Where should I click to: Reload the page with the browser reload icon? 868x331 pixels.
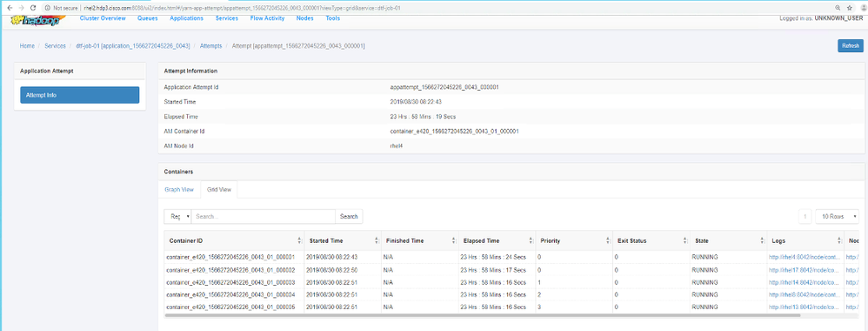point(33,9)
